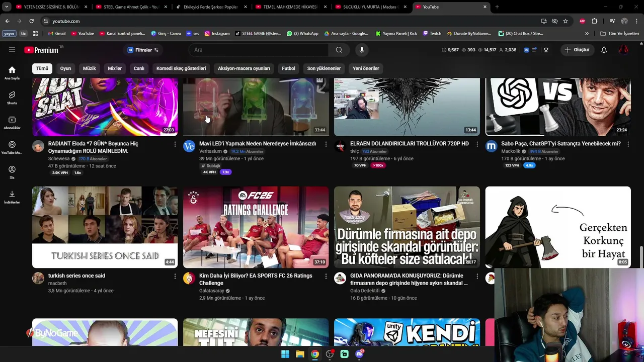Open Gerçekten Korkunç bir Hayat thumbnail

point(557,227)
